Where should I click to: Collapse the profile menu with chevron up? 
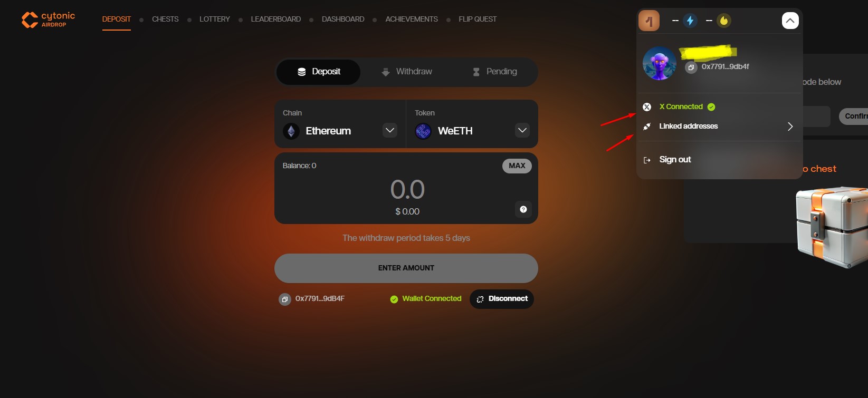790,21
